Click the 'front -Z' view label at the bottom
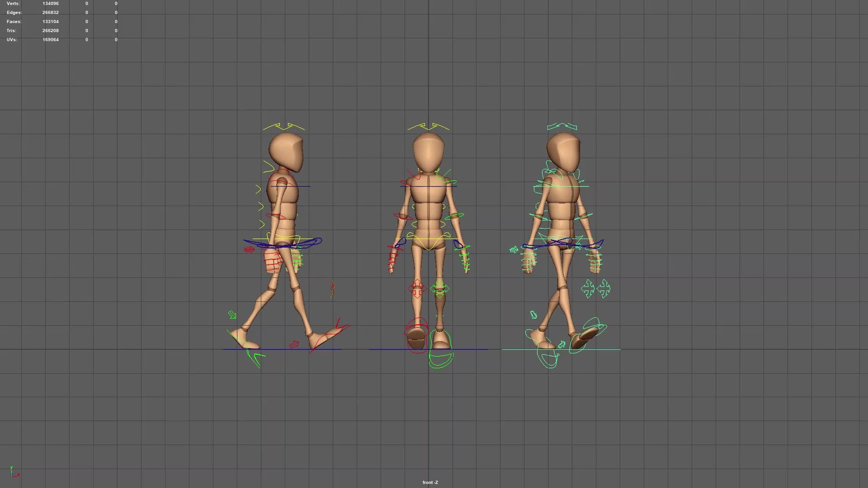Viewport: 868px width, 488px height. pyautogui.click(x=429, y=483)
